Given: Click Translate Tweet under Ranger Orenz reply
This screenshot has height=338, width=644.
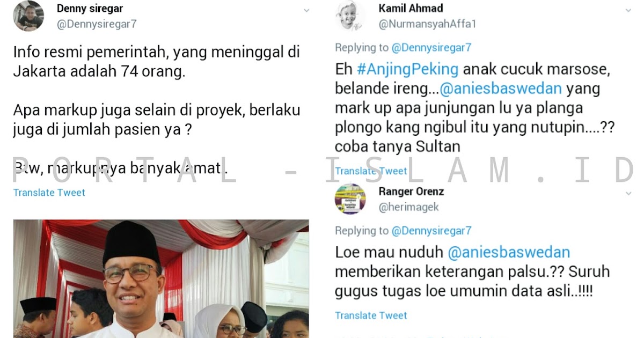Looking at the screenshot, I should point(371,315).
